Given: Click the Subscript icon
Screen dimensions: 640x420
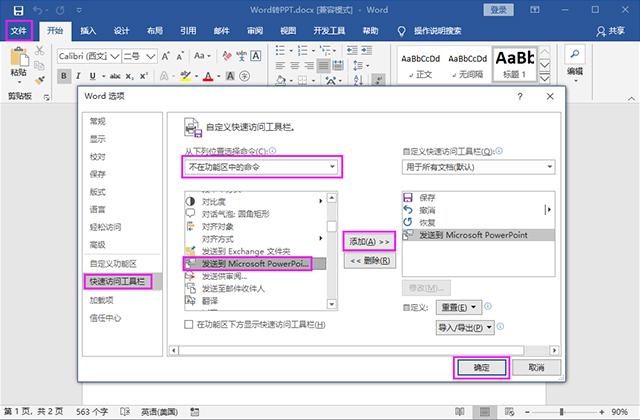Looking at the screenshot, I should [x=129, y=76].
